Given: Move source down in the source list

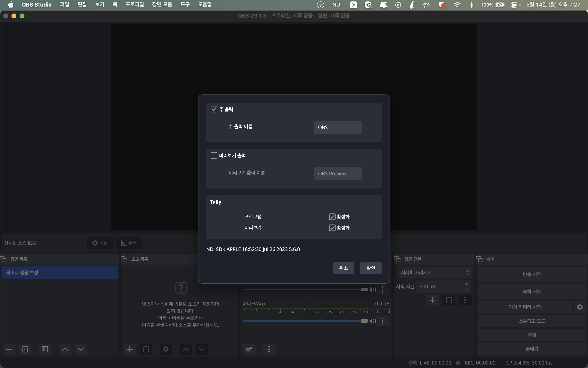Looking at the screenshot, I should (202, 349).
